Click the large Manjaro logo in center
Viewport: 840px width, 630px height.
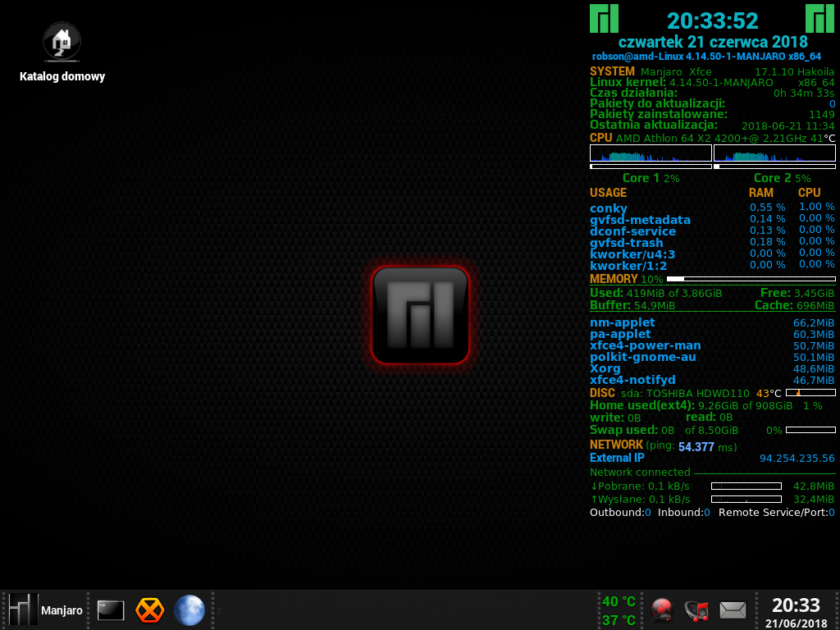point(421,315)
